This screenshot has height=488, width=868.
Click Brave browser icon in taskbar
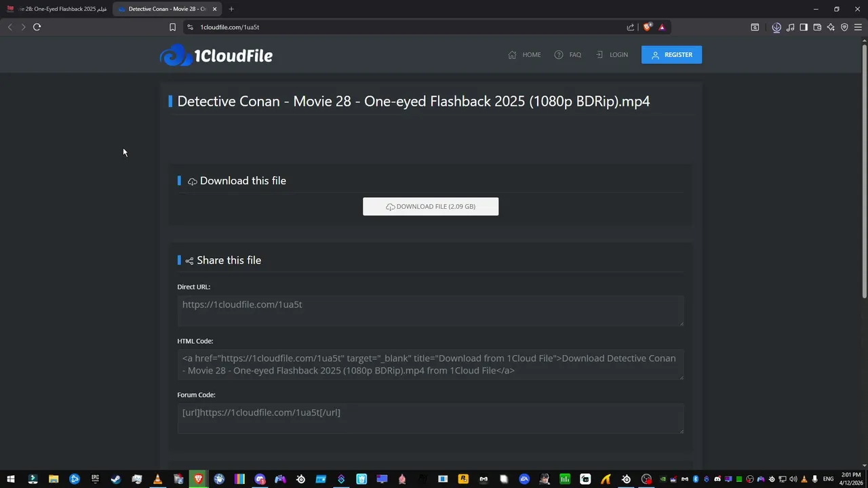[x=199, y=479]
